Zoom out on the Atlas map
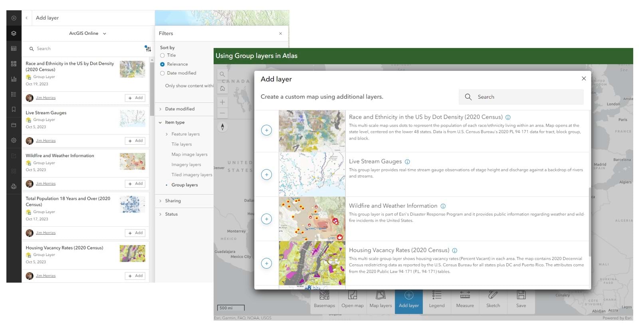Image resolution: width=644 pixels, height=335 pixels. [x=222, y=113]
